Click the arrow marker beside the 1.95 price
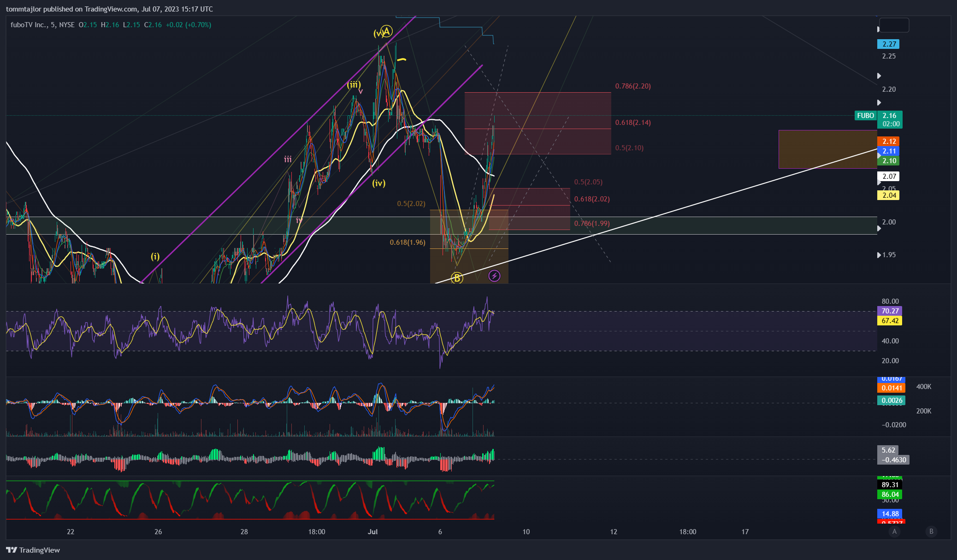The height and width of the screenshot is (560, 957). tap(879, 255)
